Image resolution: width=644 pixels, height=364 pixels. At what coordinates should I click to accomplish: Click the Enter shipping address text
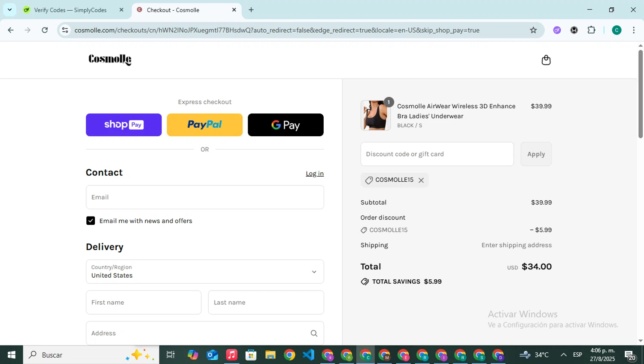pyautogui.click(x=516, y=245)
